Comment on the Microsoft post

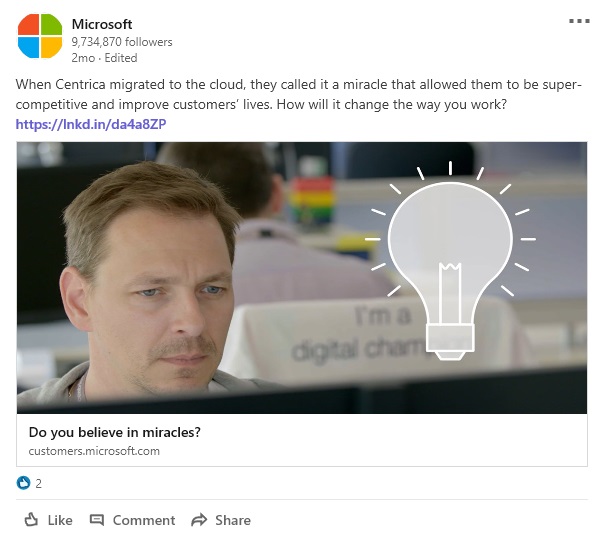(144, 520)
